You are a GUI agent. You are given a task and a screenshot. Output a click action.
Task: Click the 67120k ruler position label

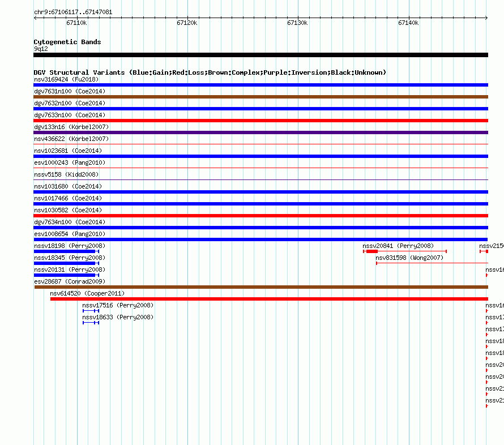click(x=187, y=23)
